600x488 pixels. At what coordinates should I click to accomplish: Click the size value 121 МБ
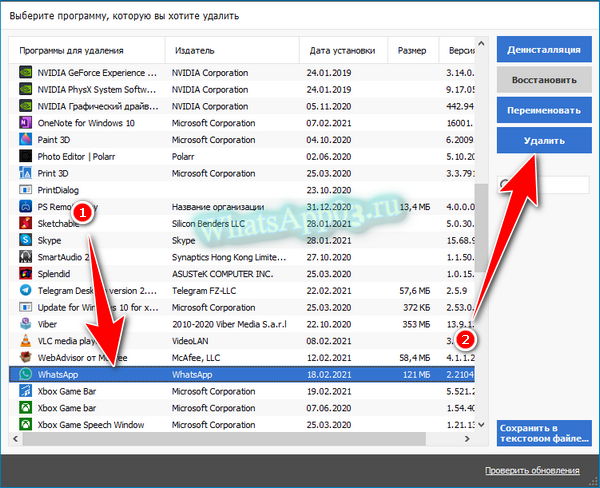[x=416, y=374]
